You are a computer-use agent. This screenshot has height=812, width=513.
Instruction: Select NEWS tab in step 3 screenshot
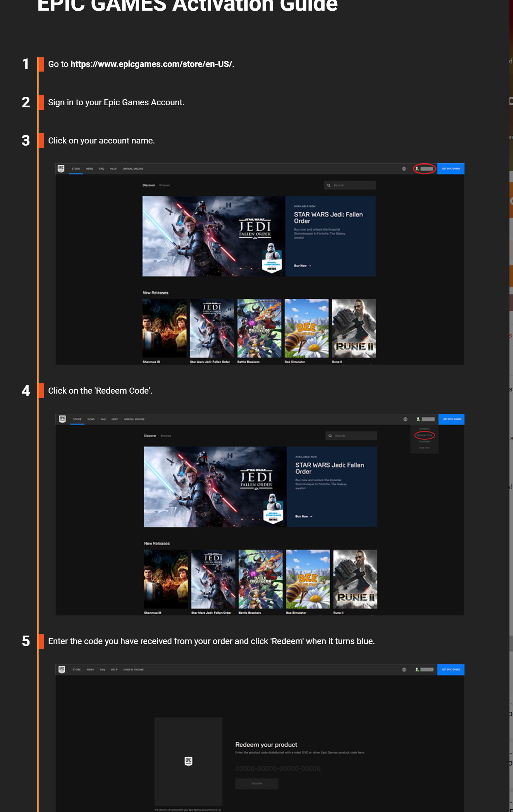90,169
